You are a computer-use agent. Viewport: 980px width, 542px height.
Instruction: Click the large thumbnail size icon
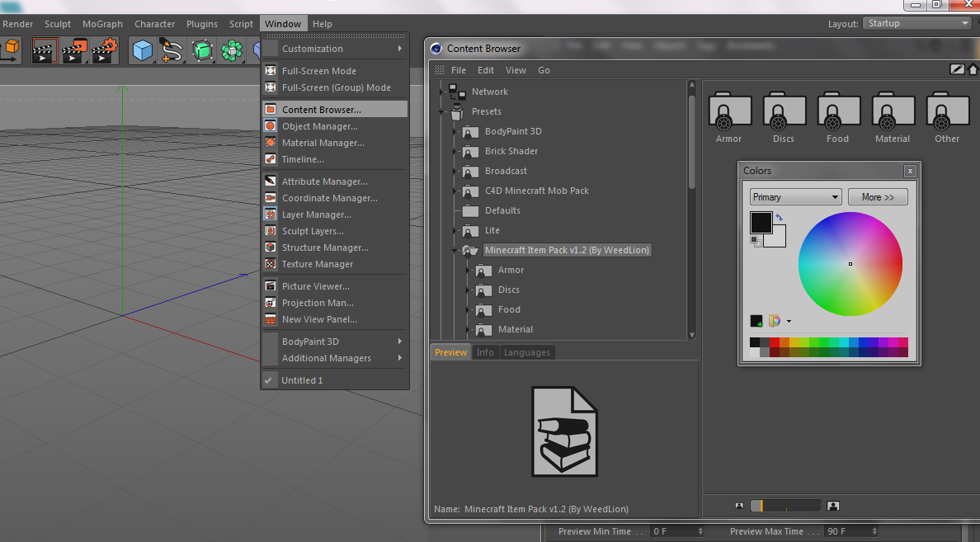tap(833, 506)
